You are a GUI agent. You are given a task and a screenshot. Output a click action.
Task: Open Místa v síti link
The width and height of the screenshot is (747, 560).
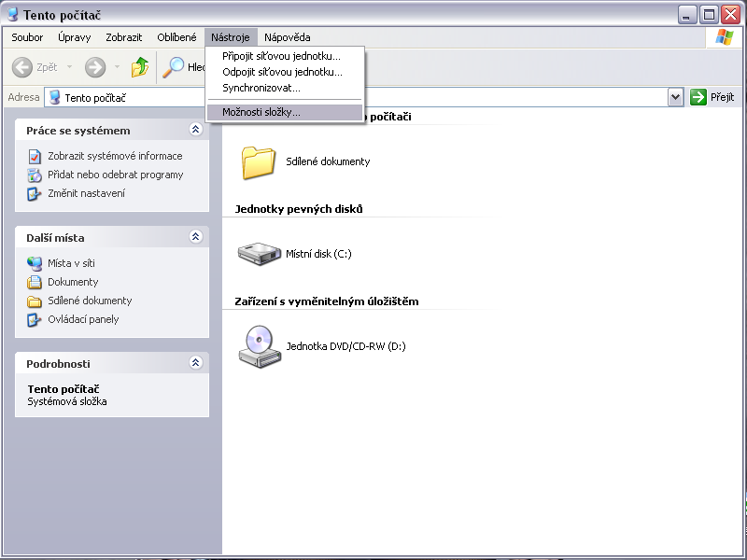click(x=71, y=263)
